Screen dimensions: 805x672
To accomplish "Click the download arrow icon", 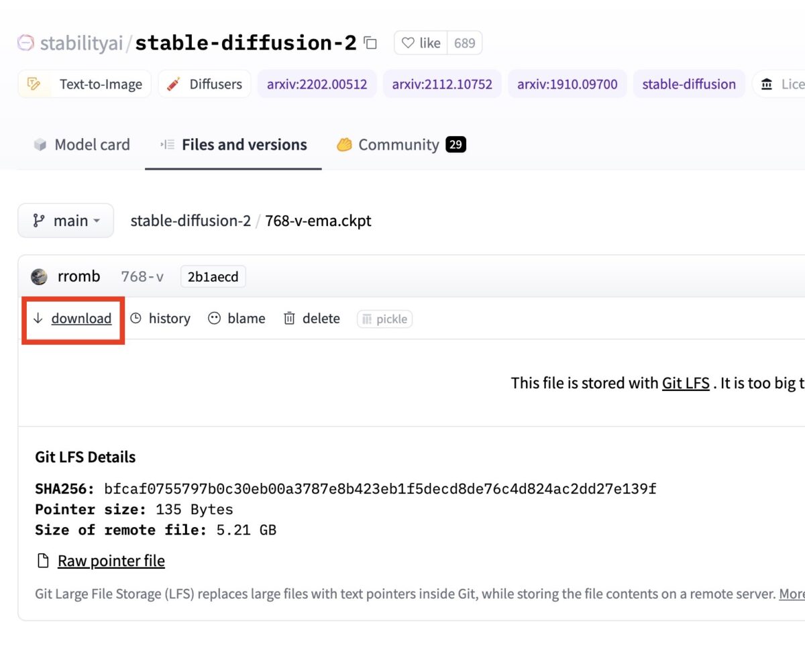I will [x=38, y=319].
